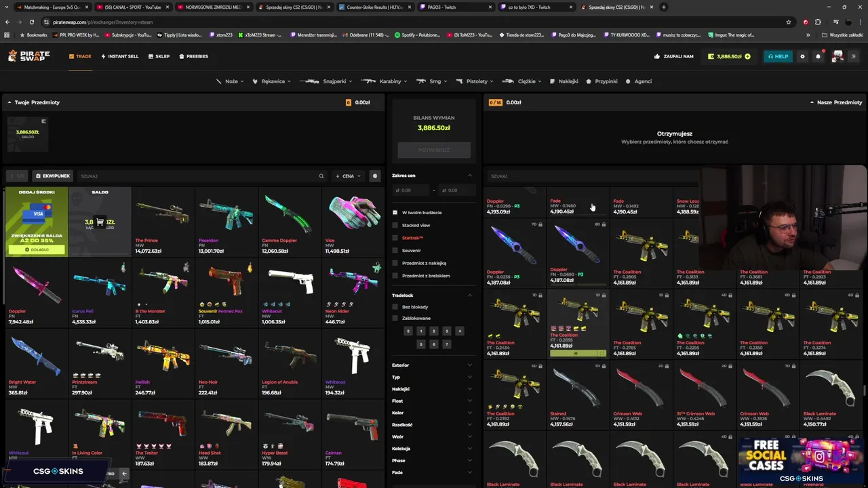Check Przedmiot z brelokiem filter

coord(395,276)
